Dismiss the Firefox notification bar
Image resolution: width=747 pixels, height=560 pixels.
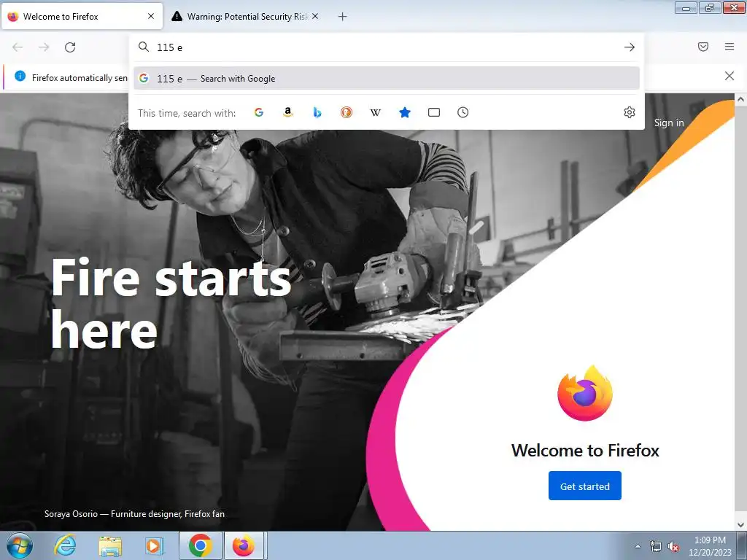[x=729, y=76]
